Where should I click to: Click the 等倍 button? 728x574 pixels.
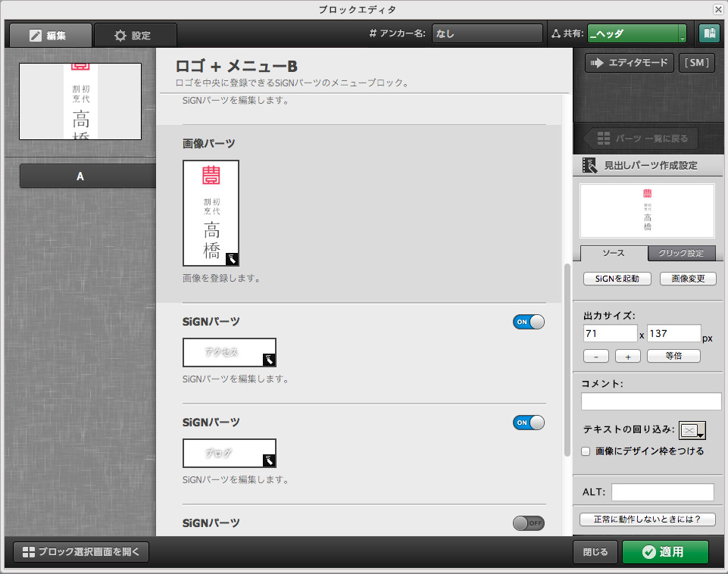[x=673, y=356]
